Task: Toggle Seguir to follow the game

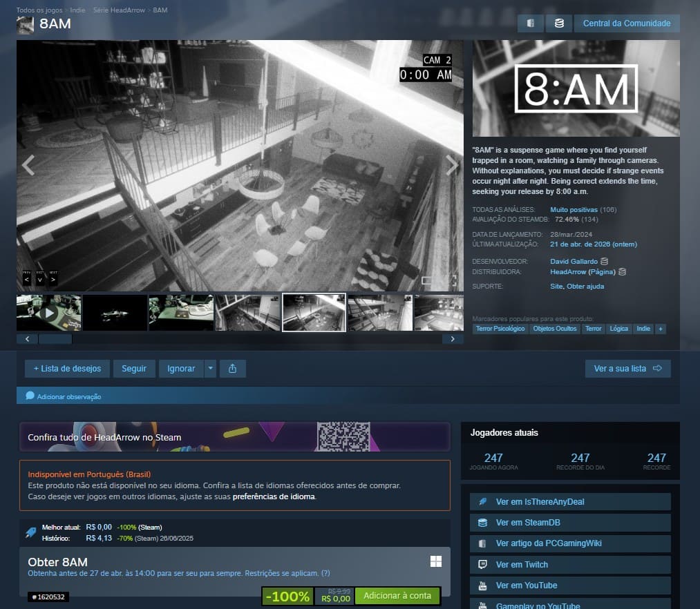Action: click(134, 369)
